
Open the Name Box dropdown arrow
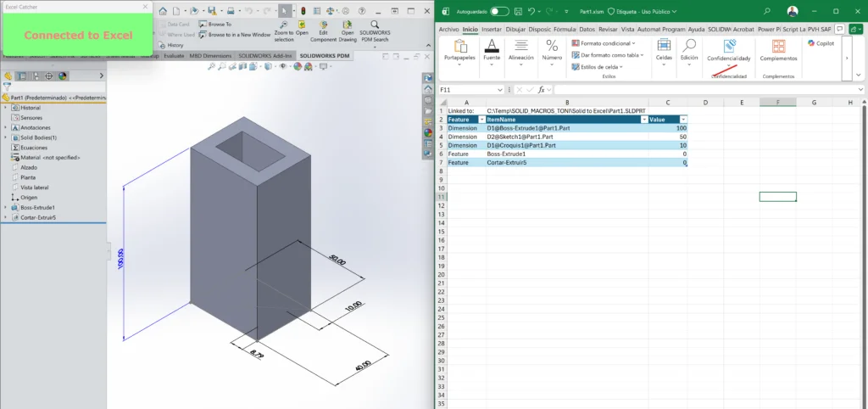tap(501, 89)
